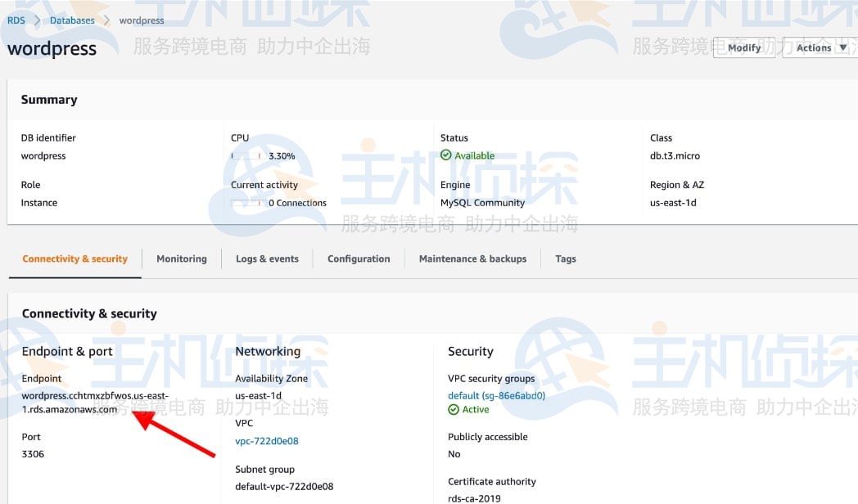
Task: Select the Connectivity & security tab
Action: pos(75,259)
